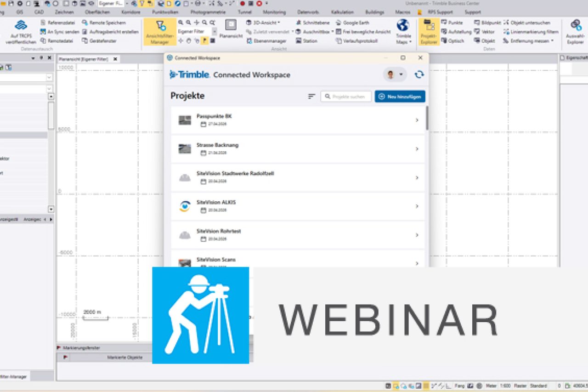Open Station view
The width and height of the screenshot is (588, 392).
click(x=306, y=41)
